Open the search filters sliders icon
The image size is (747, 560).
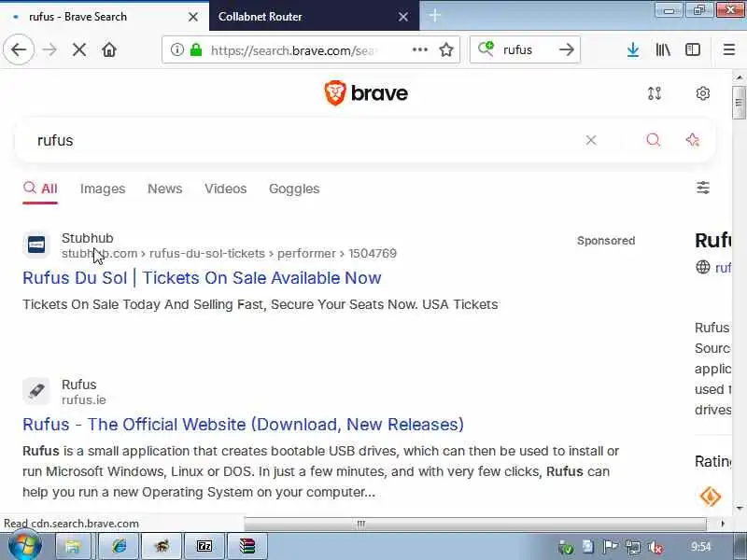tap(703, 188)
